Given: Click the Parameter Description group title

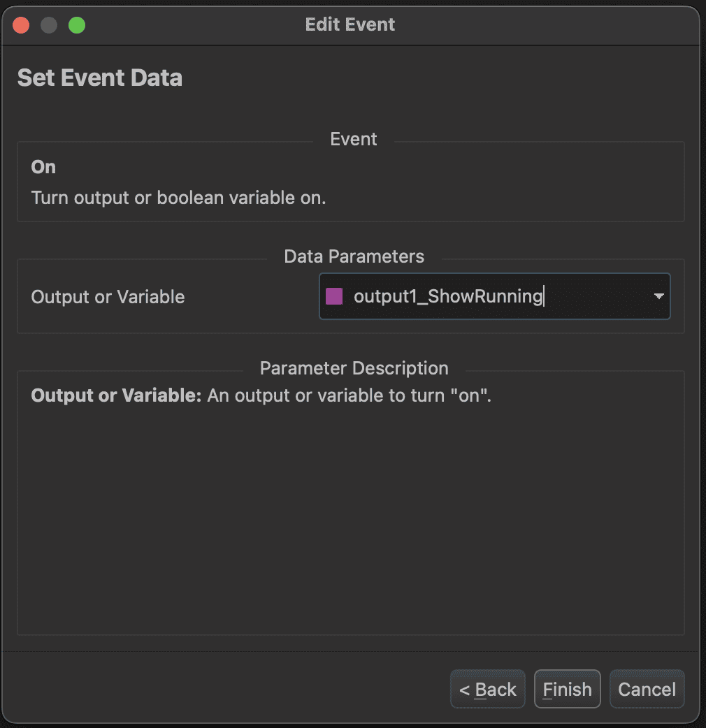Looking at the screenshot, I should [354, 368].
